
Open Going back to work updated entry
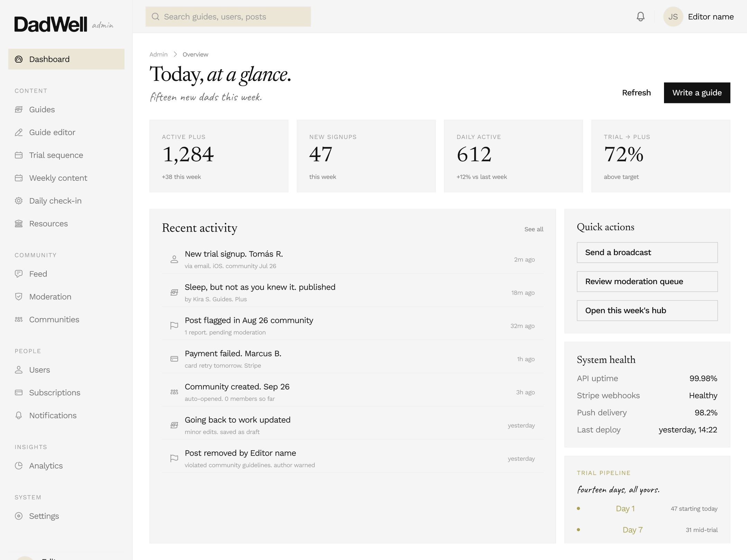(x=353, y=425)
